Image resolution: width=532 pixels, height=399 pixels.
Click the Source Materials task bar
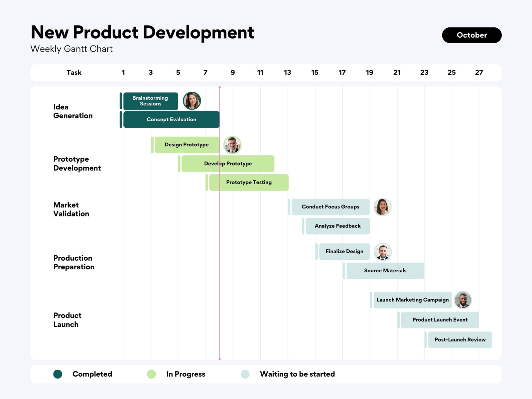(385, 271)
